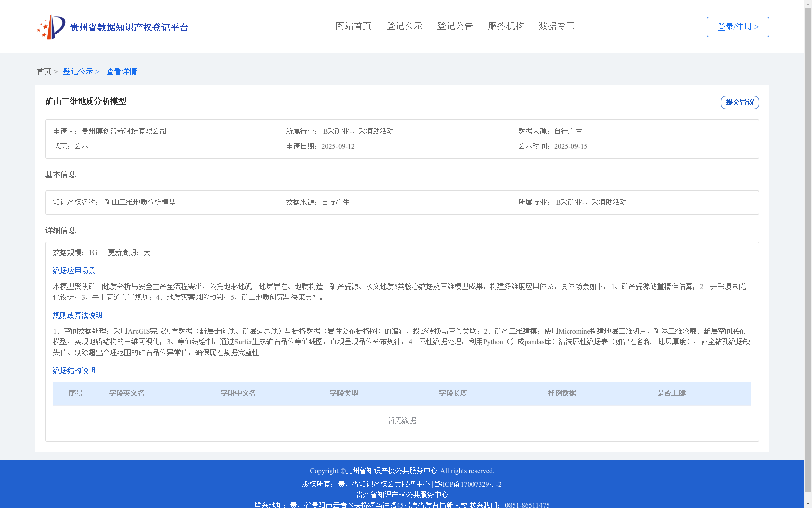Select 服务机构 in the top menu

pyautogui.click(x=506, y=26)
